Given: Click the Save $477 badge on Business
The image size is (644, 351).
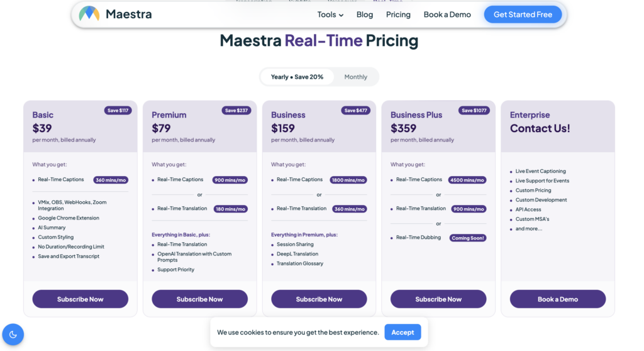Looking at the screenshot, I should point(356,111).
